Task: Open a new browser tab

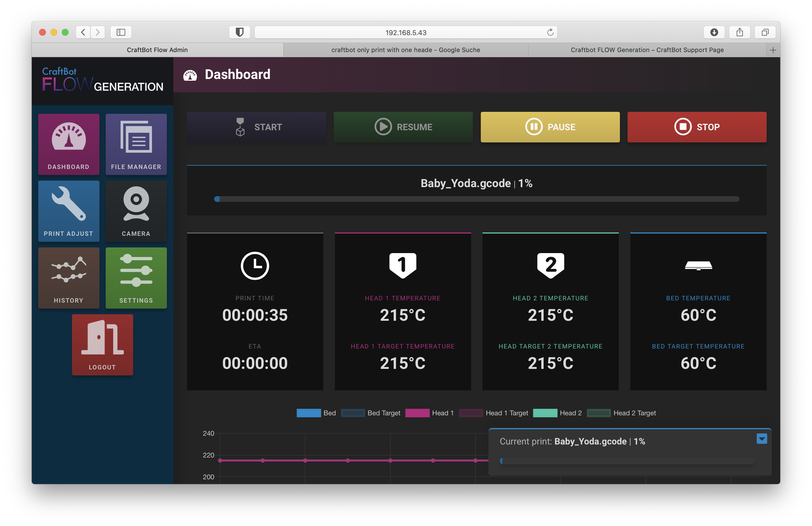Action: [x=773, y=50]
